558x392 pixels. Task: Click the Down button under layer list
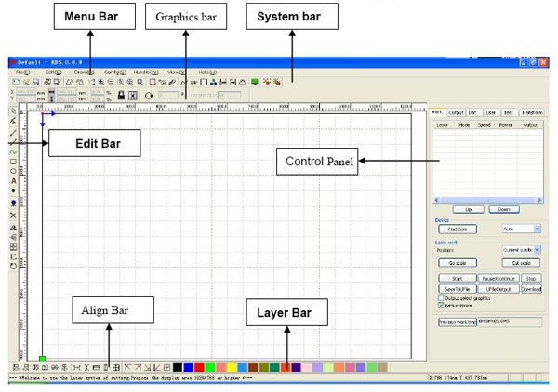coord(503,209)
